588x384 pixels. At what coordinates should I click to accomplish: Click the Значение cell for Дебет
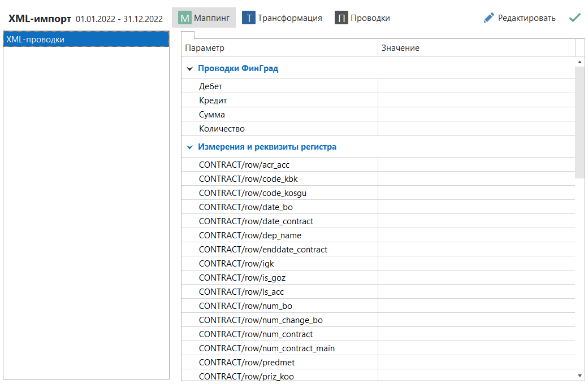point(476,86)
